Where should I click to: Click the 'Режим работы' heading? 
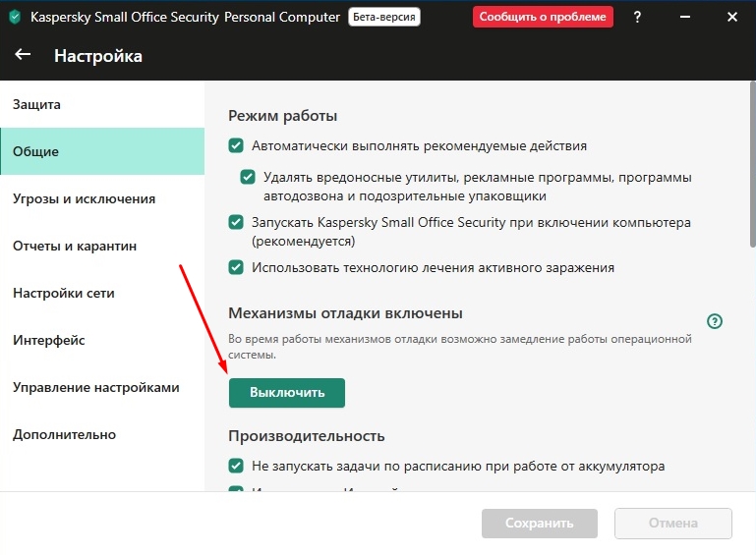[282, 116]
